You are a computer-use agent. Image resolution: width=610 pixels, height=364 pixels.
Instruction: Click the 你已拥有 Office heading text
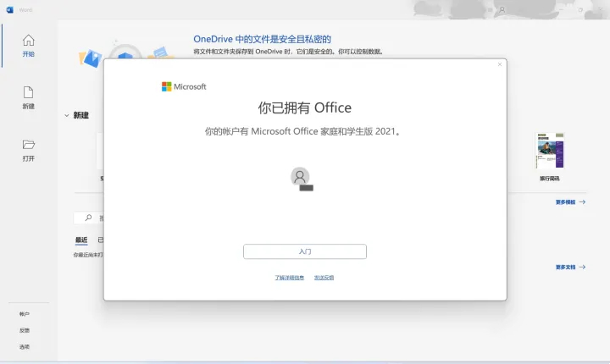[305, 108]
